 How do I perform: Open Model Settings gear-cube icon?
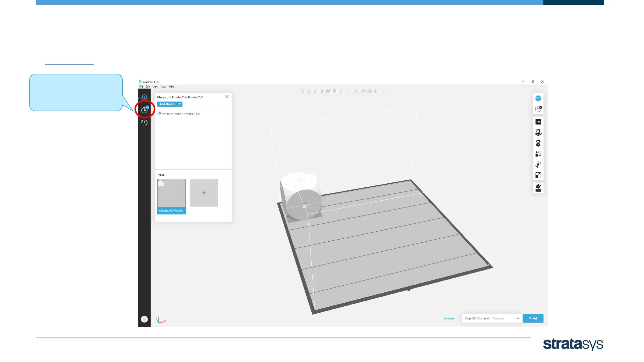click(538, 143)
